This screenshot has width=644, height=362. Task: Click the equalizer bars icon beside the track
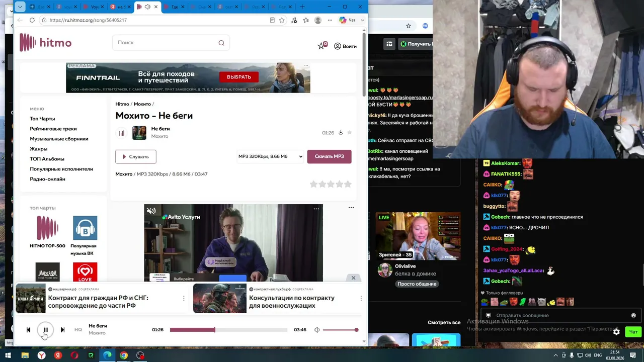pos(122,133)
